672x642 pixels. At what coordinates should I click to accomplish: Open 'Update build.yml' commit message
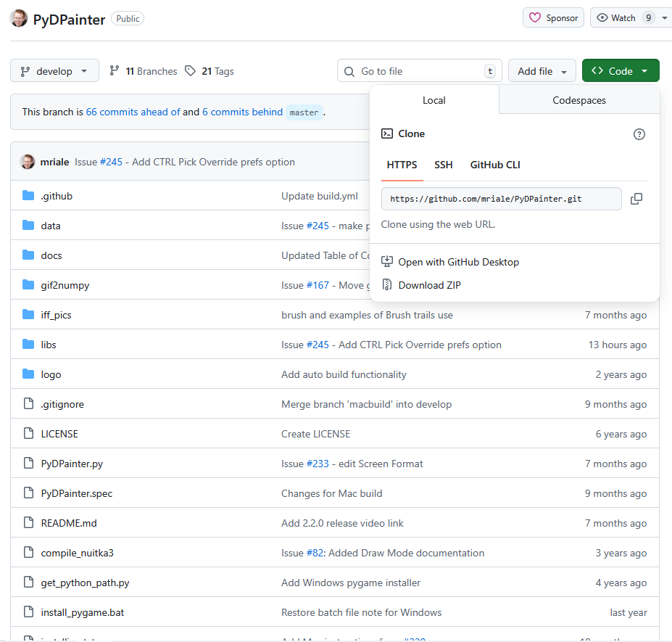(x=319, y=196)
